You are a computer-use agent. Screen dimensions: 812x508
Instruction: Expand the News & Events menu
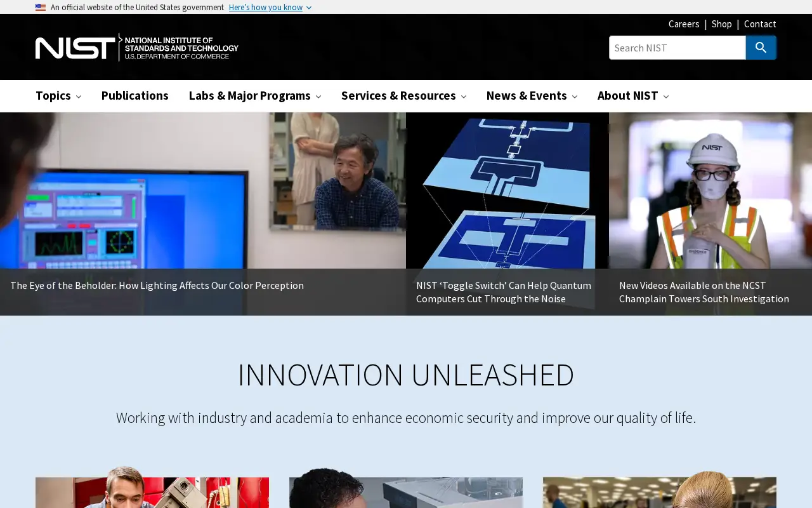pyautogui.click(x=532, y=96)
